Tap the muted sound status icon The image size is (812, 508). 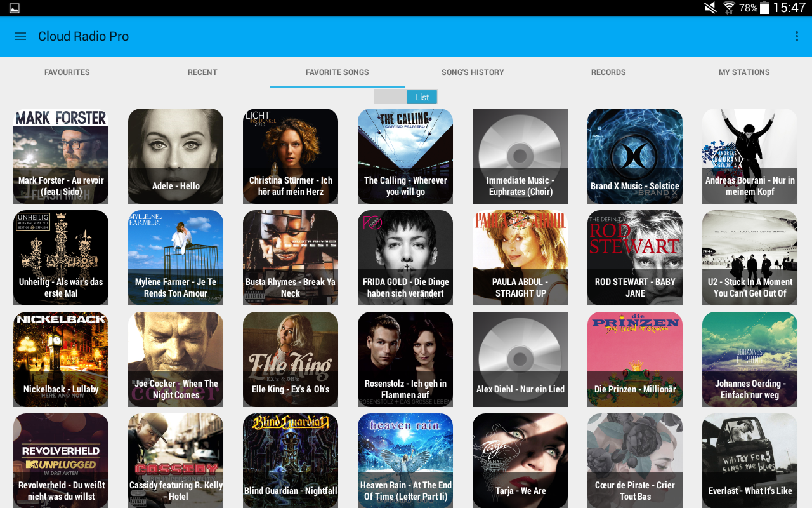pos(710,8)
